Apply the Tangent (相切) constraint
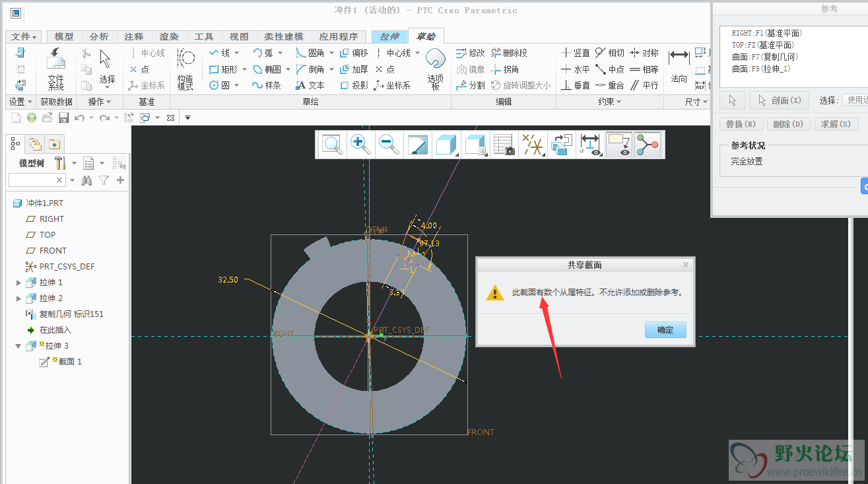The image size is (868, 484). pos(610,53)
